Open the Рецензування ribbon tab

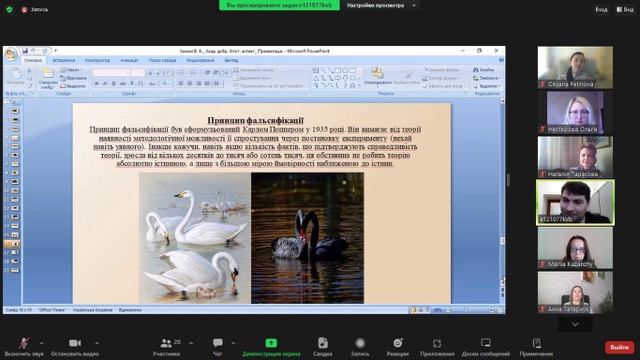point(200,60)
